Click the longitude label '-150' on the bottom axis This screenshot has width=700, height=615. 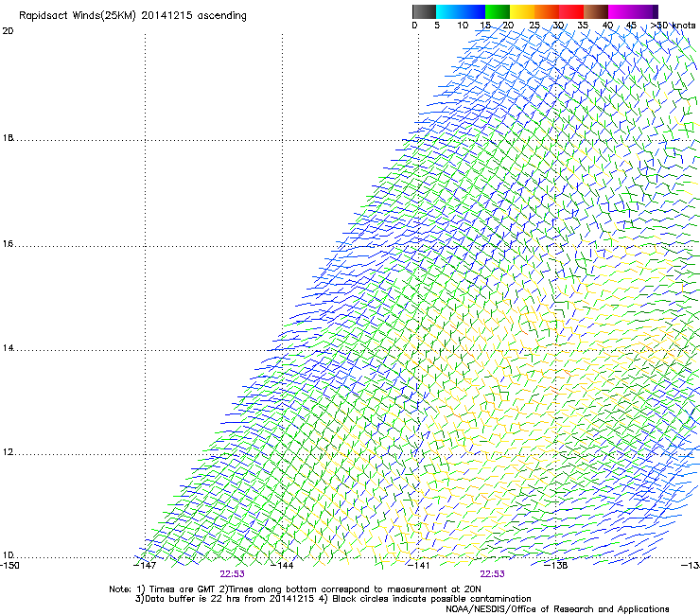click(9, 566)
